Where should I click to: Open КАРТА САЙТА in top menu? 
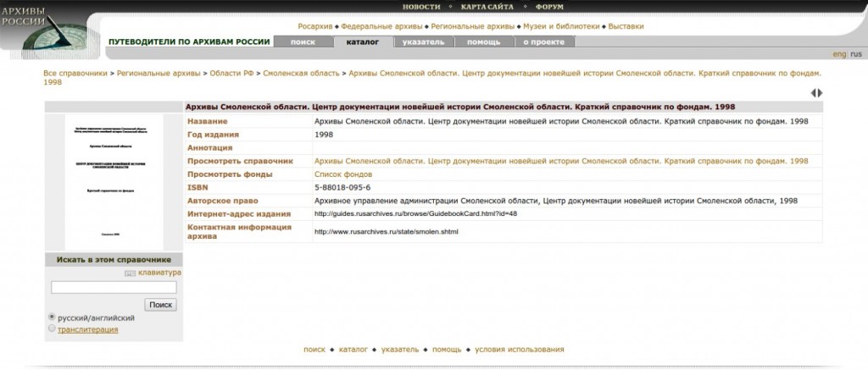(x=487, y=7)
